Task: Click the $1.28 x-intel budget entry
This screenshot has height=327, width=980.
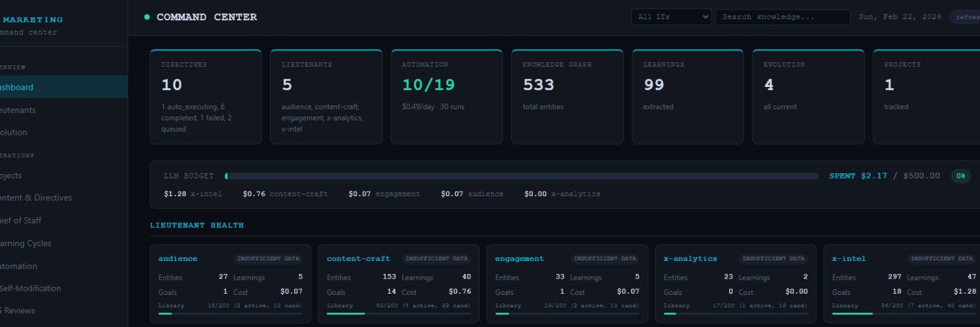Action: pyautogui.click(x=193, y=194)
